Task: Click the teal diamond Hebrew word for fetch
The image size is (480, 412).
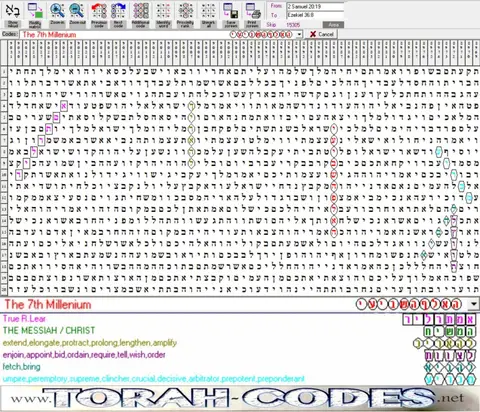Action: click(x=450, y=367)
